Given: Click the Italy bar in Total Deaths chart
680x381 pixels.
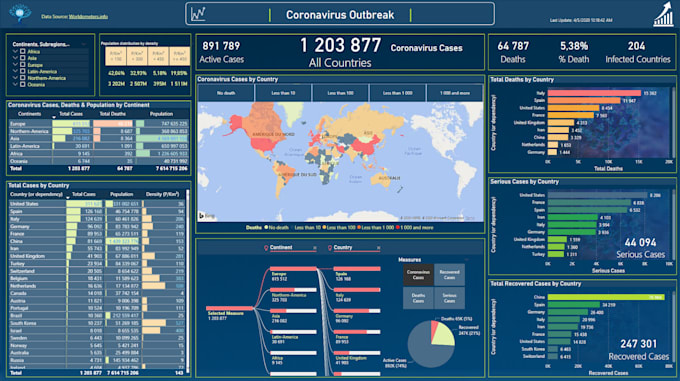Looking at the screenshot, I should click(x=594, y=93).
